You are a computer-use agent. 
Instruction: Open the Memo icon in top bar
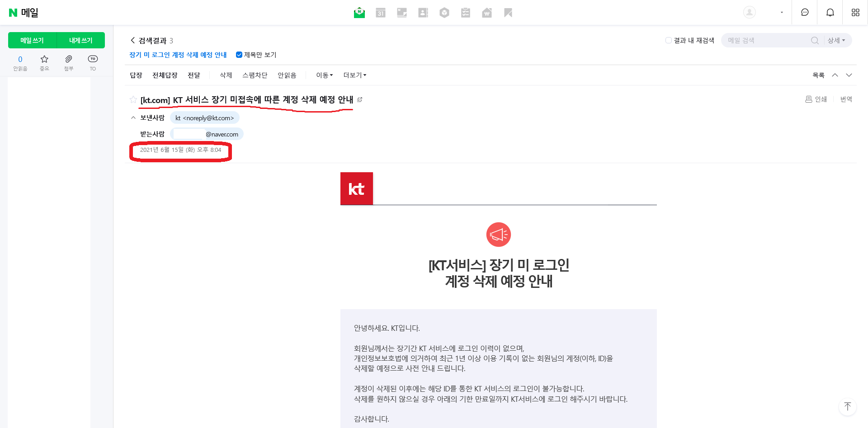402,13
